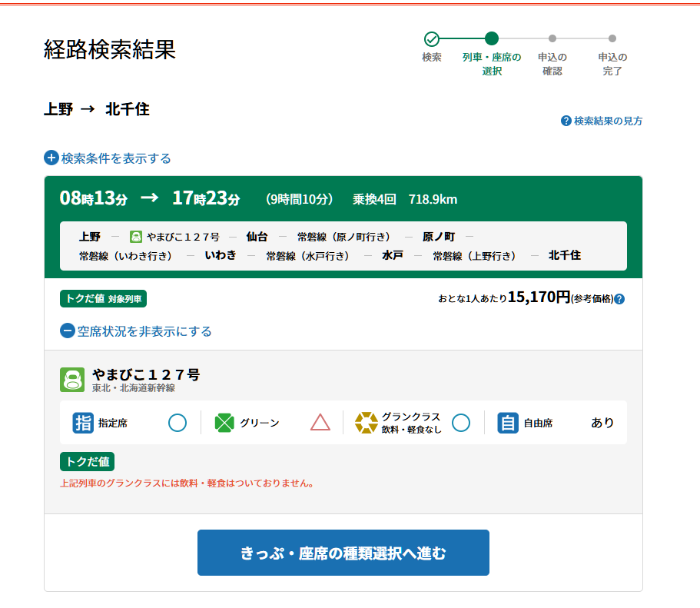Click いわき station in the route
This screenshot has width=700, height=608.
point(220,255)
